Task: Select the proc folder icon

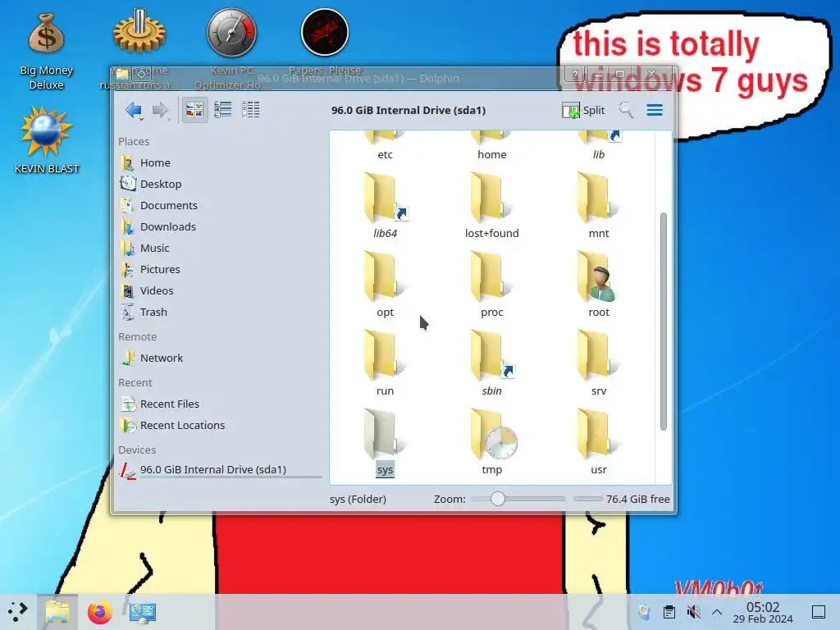Action: coord(491,276)
